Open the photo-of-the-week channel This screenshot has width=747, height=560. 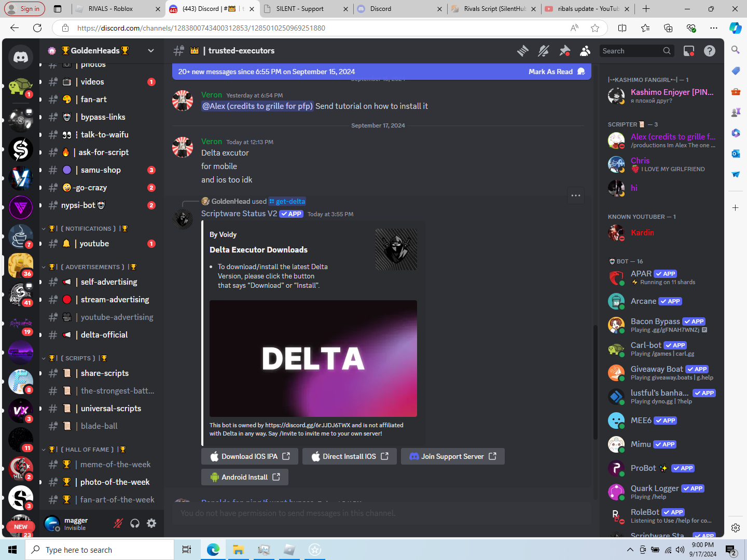point(102,482)
